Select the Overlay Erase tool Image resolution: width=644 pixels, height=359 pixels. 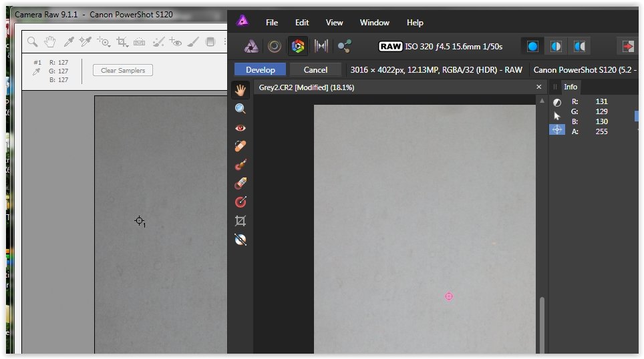click(x=240, y=184)
